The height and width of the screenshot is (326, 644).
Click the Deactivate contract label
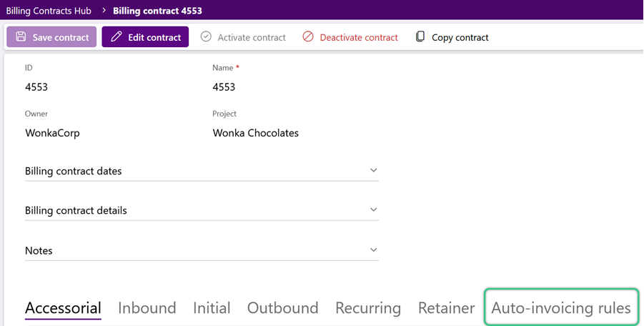(x=359, y=37)
